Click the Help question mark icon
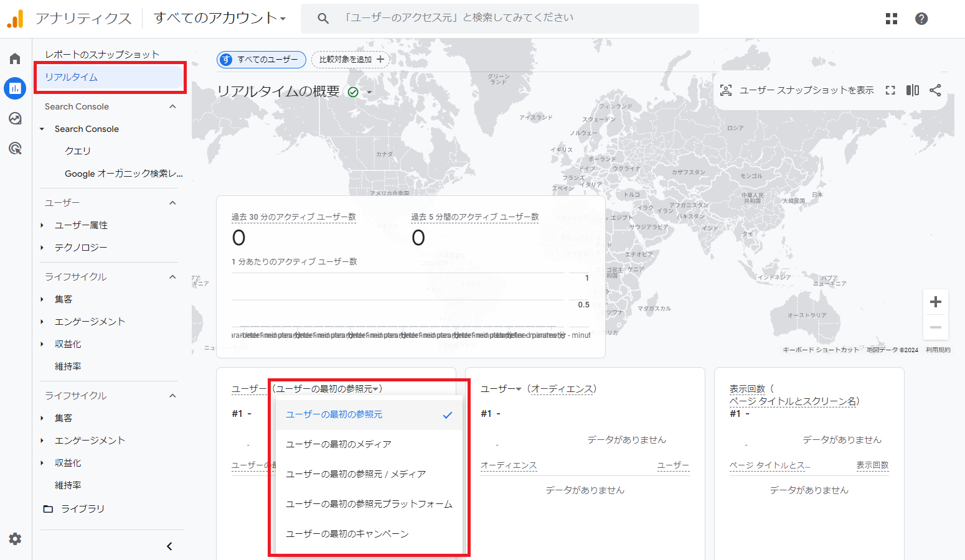Image resolution: width=965 pixels, height=560 pixels. [921, 19]
